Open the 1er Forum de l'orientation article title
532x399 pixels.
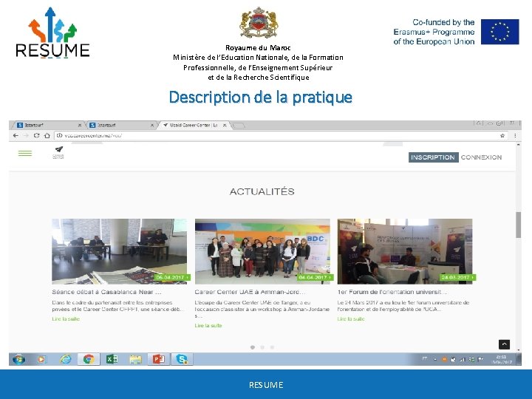[392, 292]
